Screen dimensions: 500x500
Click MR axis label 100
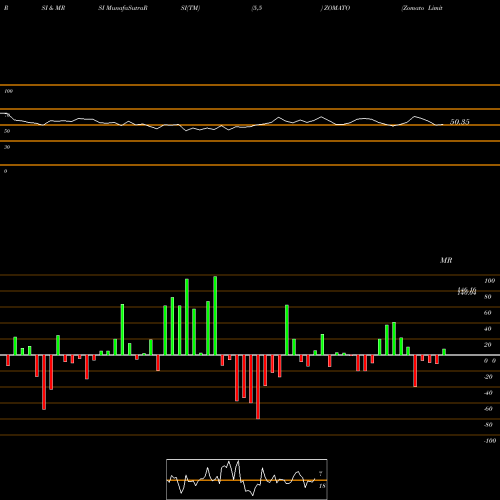(489, 281)
